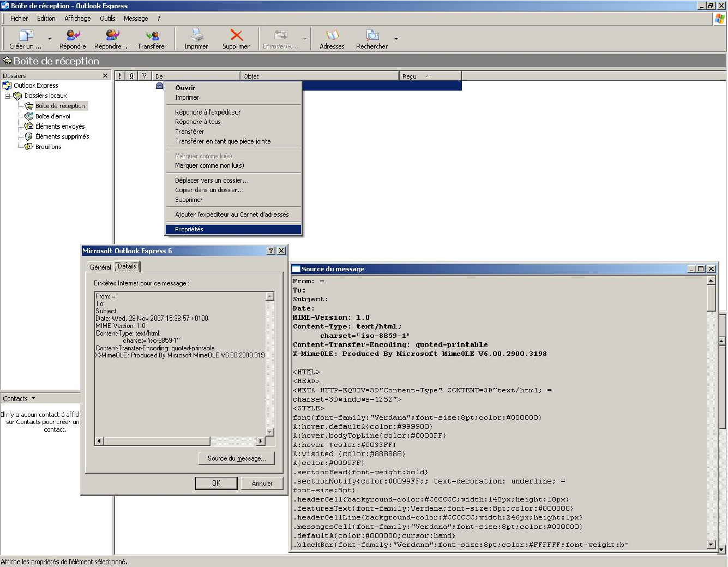Image resolution: width=728 pixels, height=567 pixels.
Task: Open the Fichier menu
Action: pyautogui.click(x=19, y=18)
